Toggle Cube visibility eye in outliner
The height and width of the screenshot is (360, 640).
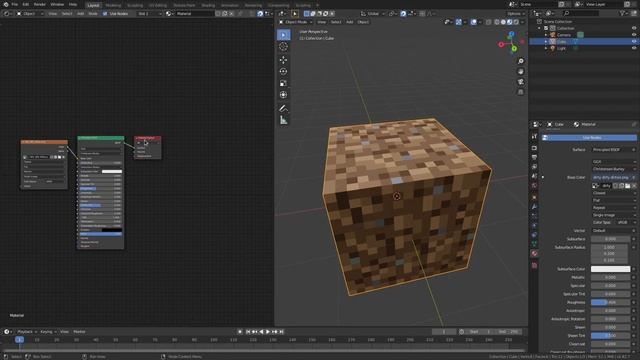(634, 42)
